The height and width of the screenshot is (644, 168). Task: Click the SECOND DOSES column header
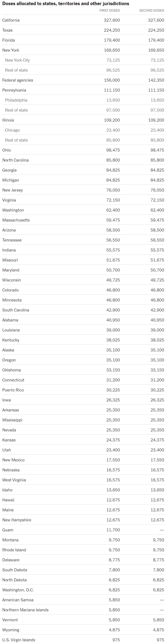click(x=152, y=11)
